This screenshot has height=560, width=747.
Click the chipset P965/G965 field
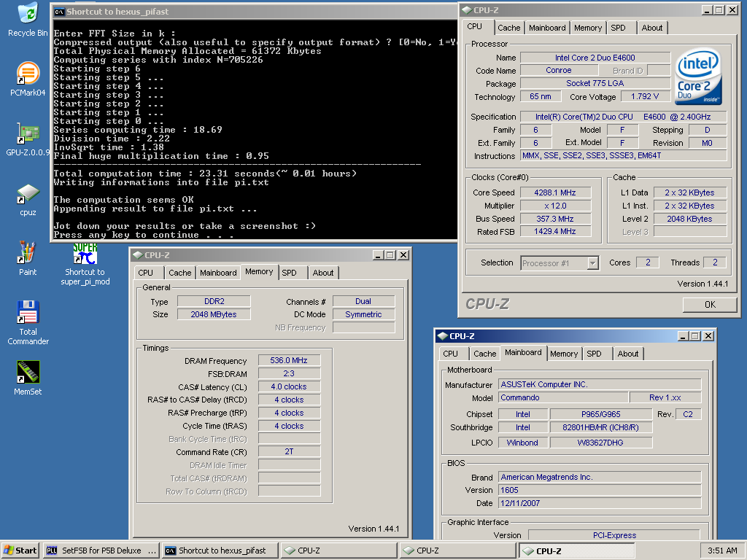coord(601,414)
